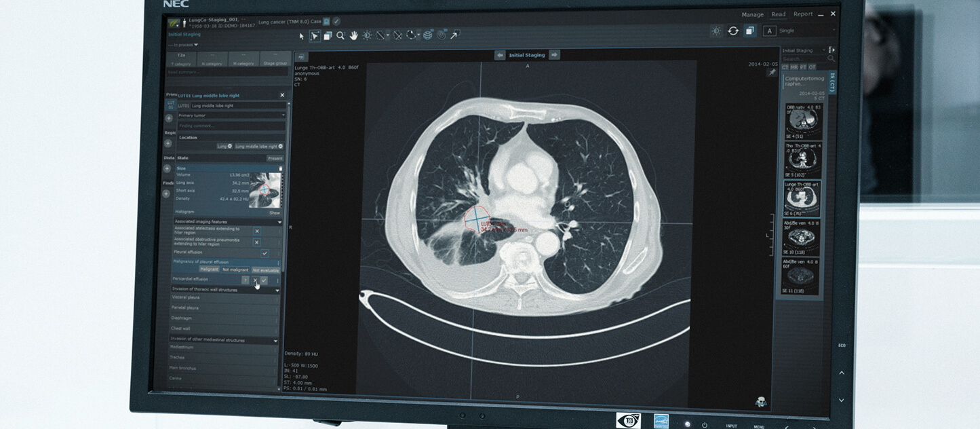This screenshot has width=980, height=429.
Task: Choose the window level brightness tool
Action: (367, 36)
